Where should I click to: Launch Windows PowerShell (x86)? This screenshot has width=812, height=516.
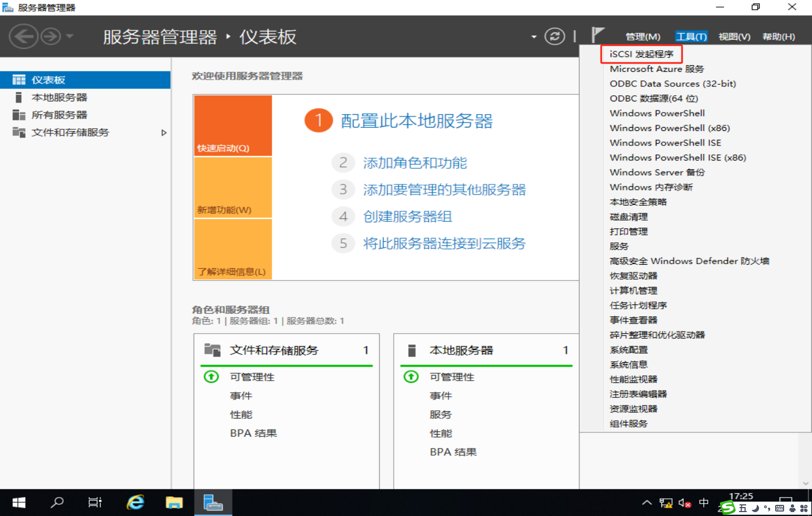point(670,128)
